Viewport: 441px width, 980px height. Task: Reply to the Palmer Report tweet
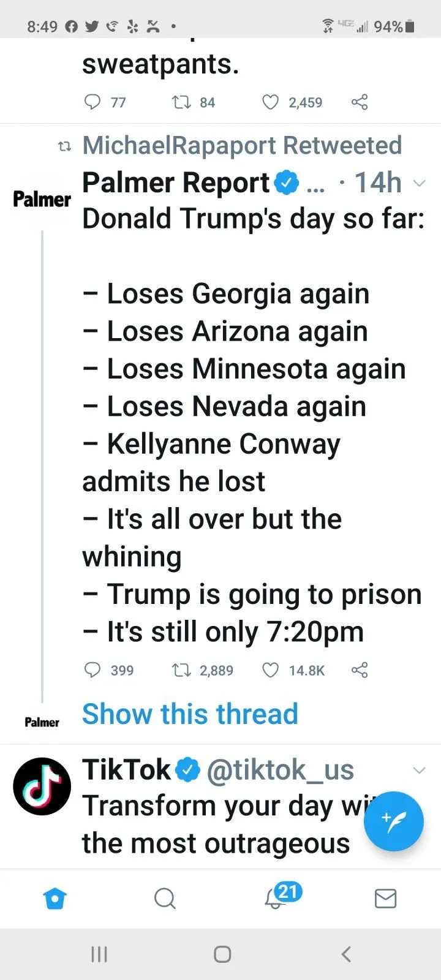pos(92,670)
